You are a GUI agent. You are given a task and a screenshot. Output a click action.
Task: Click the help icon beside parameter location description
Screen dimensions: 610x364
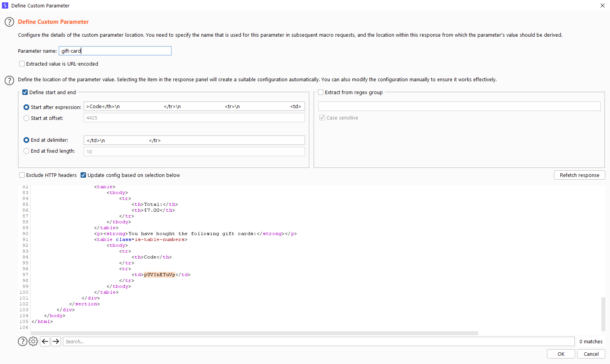coord(9,80)
